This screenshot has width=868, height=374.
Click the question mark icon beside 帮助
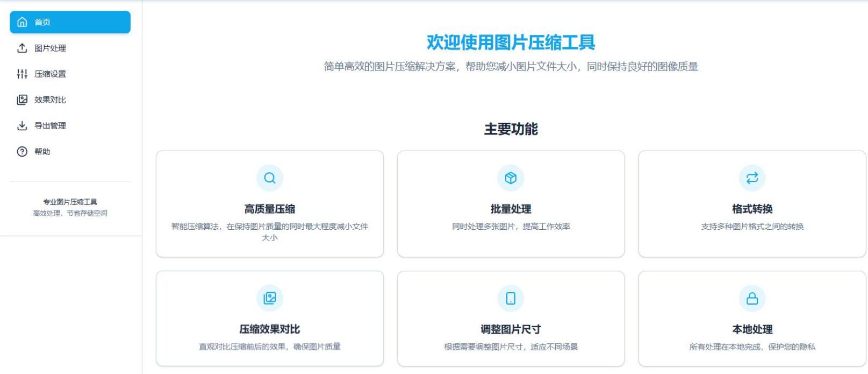point(22,151)
